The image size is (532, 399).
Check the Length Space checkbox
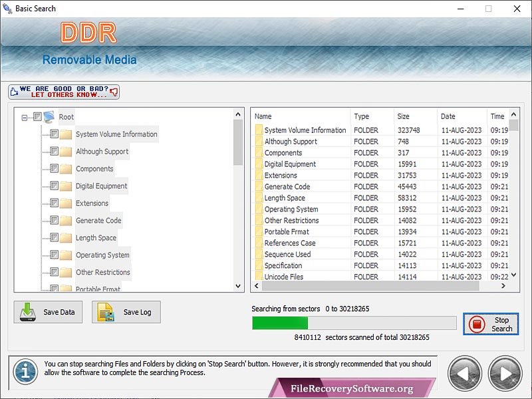tap(55, 237)
